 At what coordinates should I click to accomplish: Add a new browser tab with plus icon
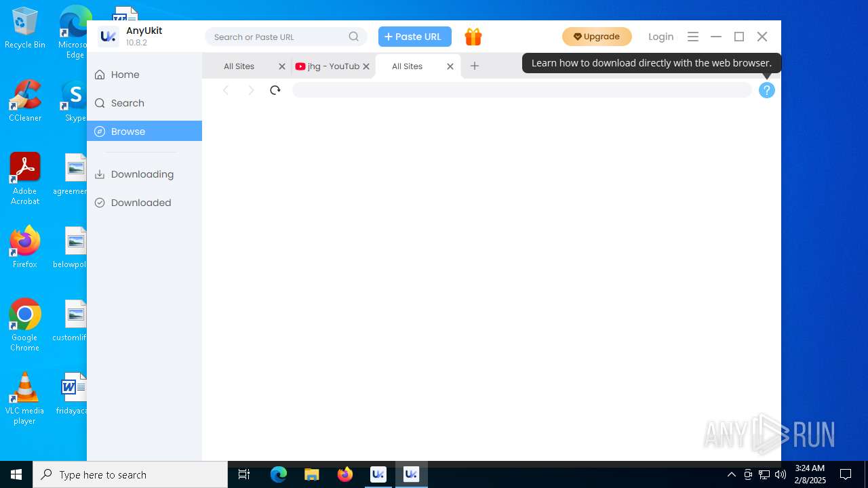point(475,66)
